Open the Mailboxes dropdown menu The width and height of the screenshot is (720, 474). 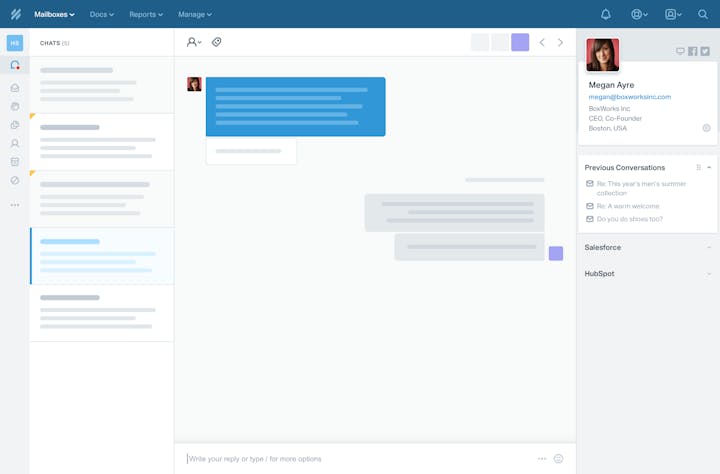(54, 14)
